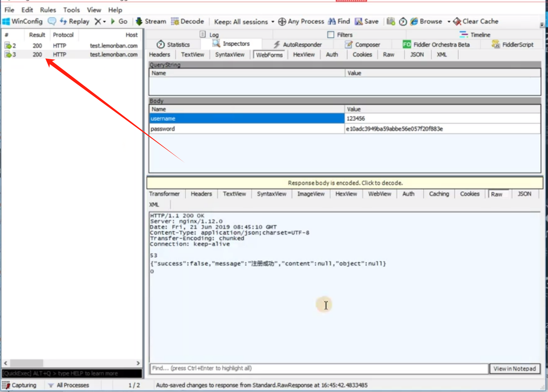Open the response Transformer tab

pyautogui.click(x=164, y=194)
